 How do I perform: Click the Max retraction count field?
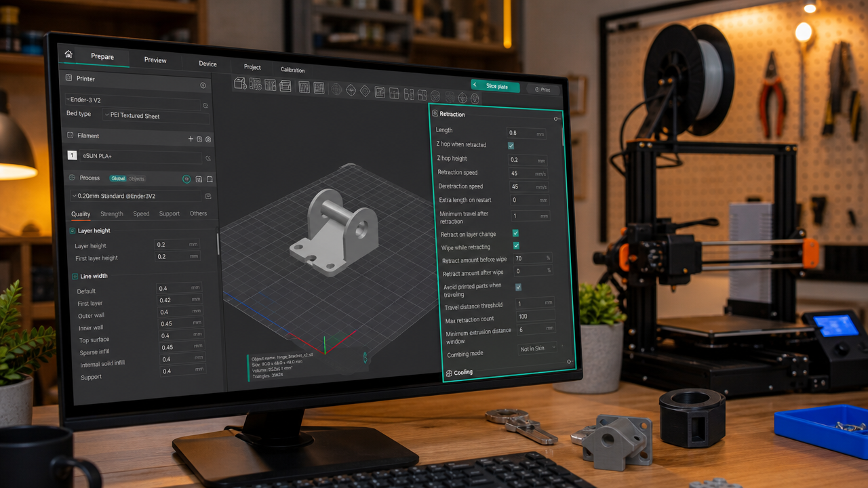tap(535, 317)
